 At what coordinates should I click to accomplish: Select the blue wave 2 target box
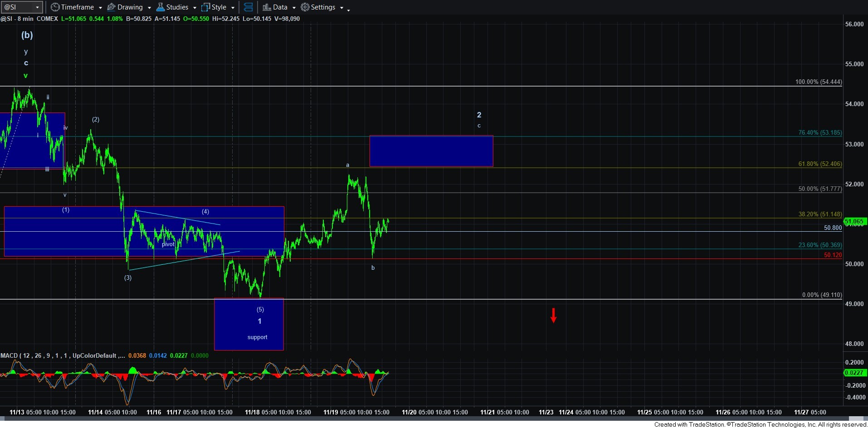tap(431, 151)
